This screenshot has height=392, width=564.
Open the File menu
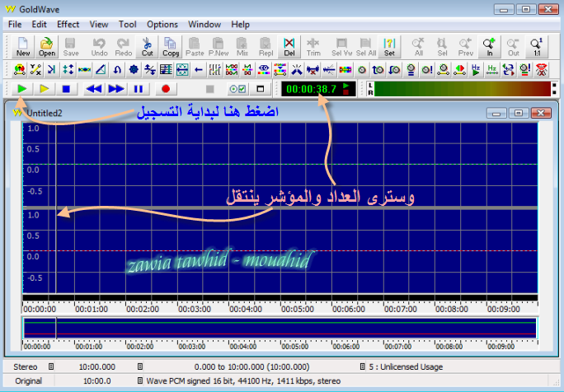[15, 25]
